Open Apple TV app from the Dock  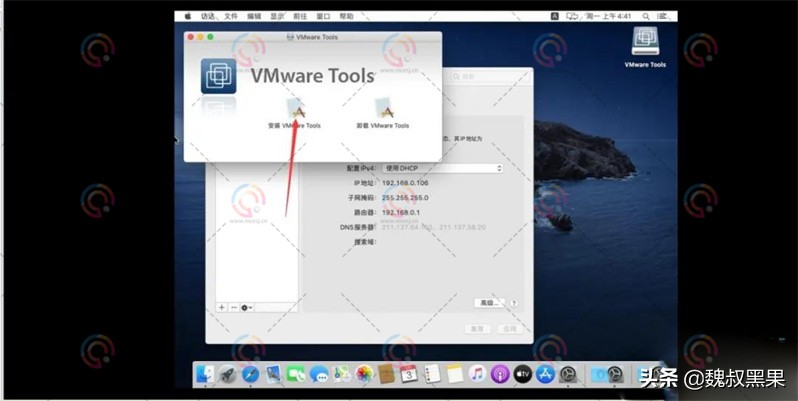tap(522, 374)
